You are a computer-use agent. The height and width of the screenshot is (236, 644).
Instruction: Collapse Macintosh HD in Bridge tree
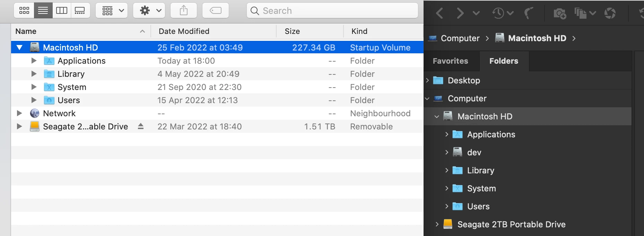click(437, 117)
